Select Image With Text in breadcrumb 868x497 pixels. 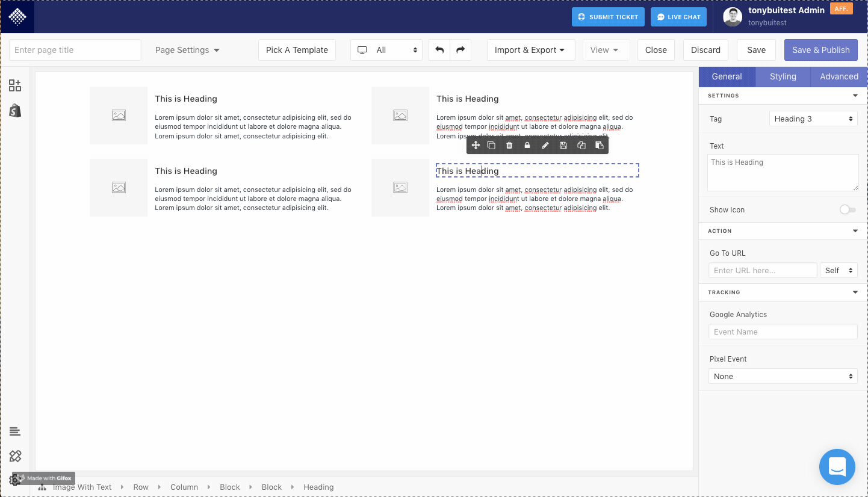[82, 487]
